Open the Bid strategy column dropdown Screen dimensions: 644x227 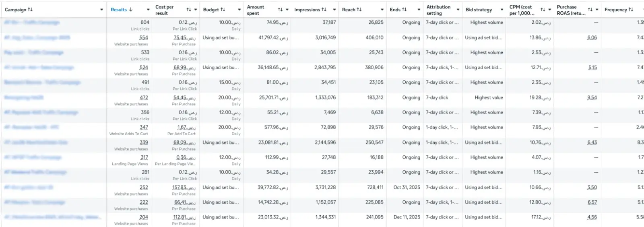(502, 10)
